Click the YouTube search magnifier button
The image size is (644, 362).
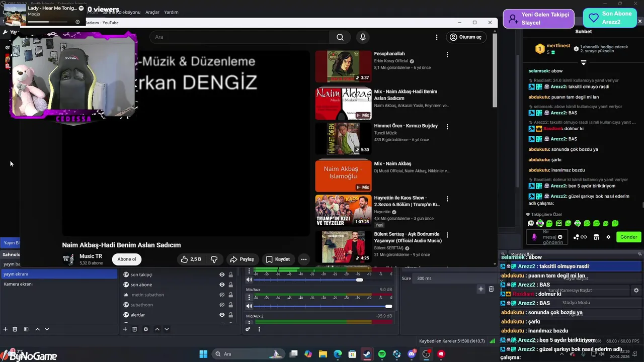[340, 37]
